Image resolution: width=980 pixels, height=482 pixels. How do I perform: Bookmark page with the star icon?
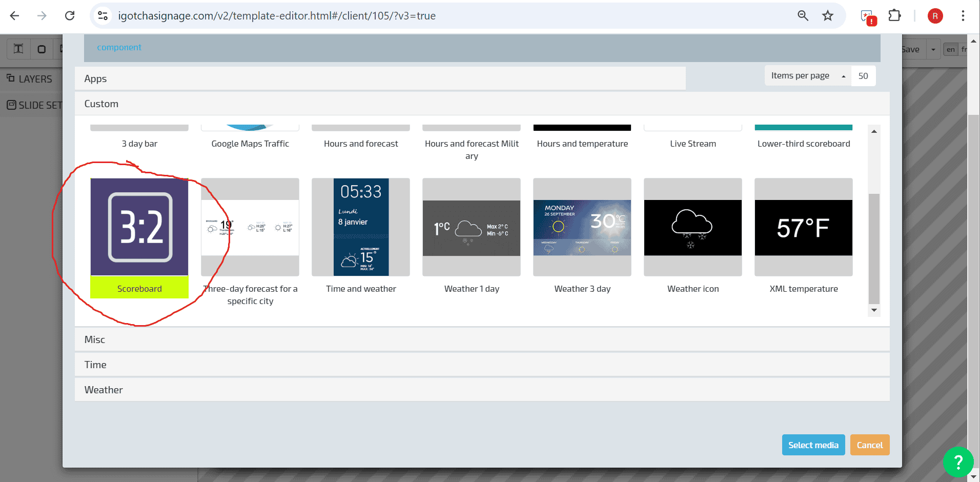[x=828, y=16]
